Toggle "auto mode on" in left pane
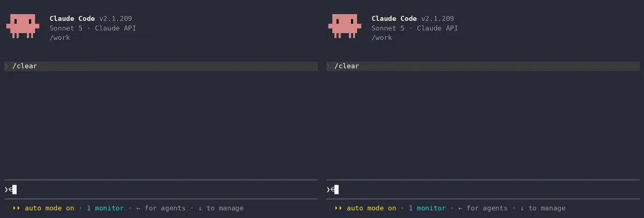644x218 pixels. click(49, 208)
